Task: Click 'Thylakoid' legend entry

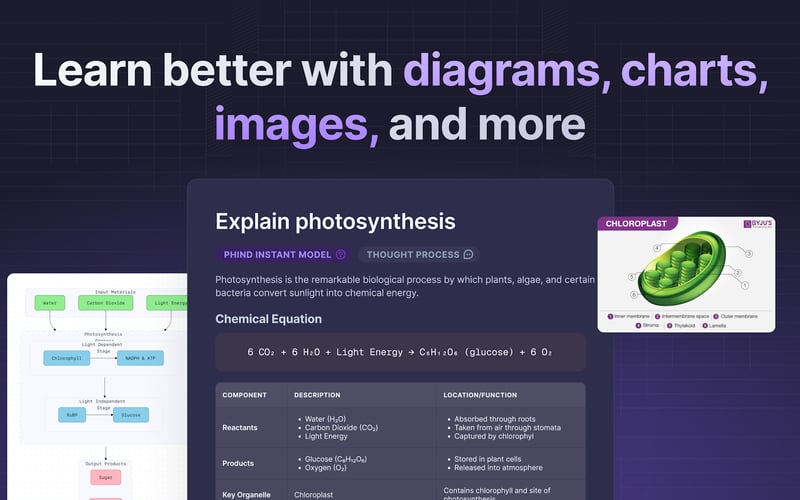Action: click(x=681, y=326)
